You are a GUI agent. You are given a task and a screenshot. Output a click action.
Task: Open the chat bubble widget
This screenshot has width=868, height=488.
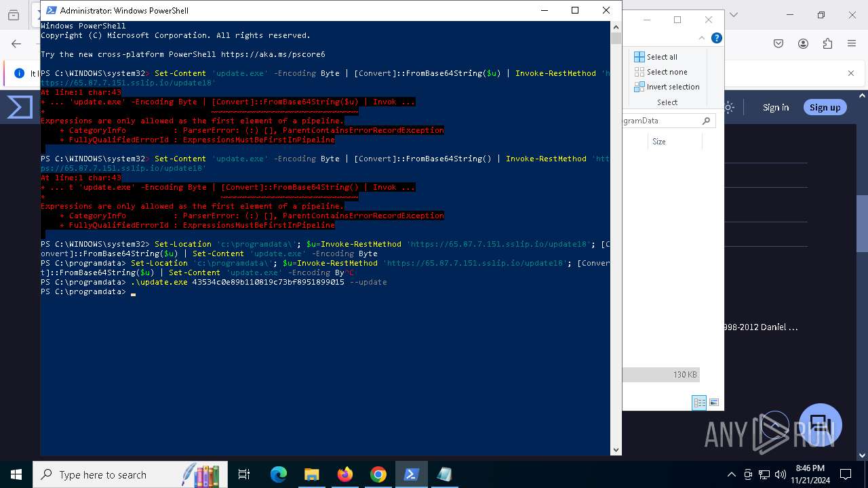(x=821, y=425)
